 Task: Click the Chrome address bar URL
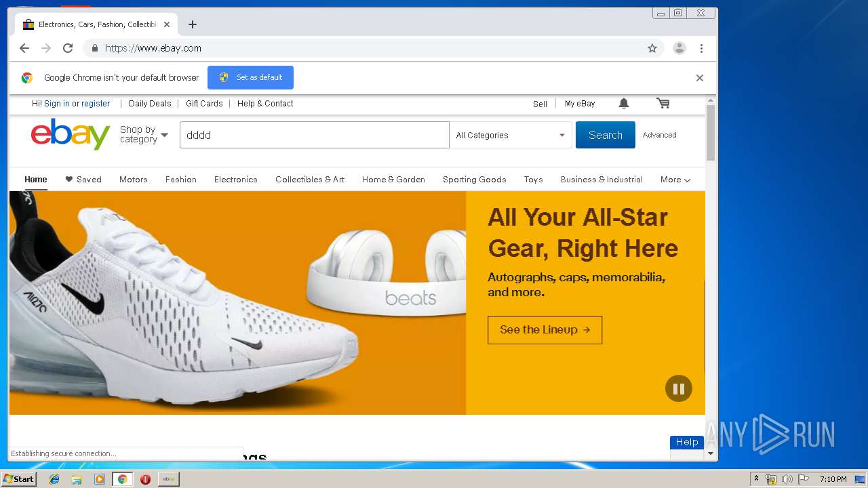point(153,48)
